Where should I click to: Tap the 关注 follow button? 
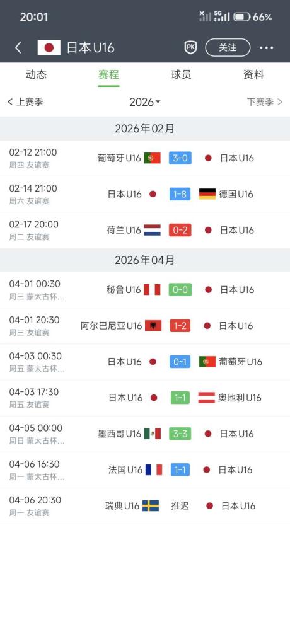click(228, 48)
